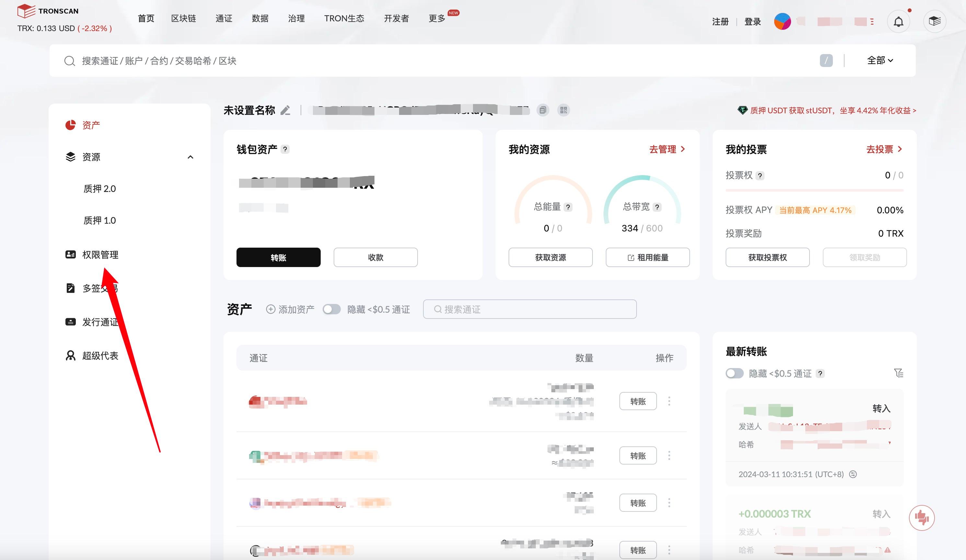Click the TRONSCAN logo
966x560 pixels.
(48, 11)
